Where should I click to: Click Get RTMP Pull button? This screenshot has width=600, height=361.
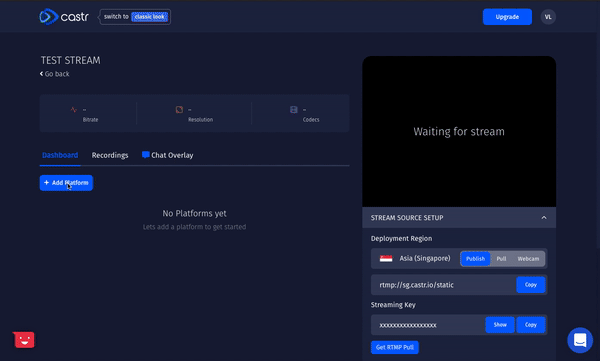pyautogui.click(x=395, y=347)
